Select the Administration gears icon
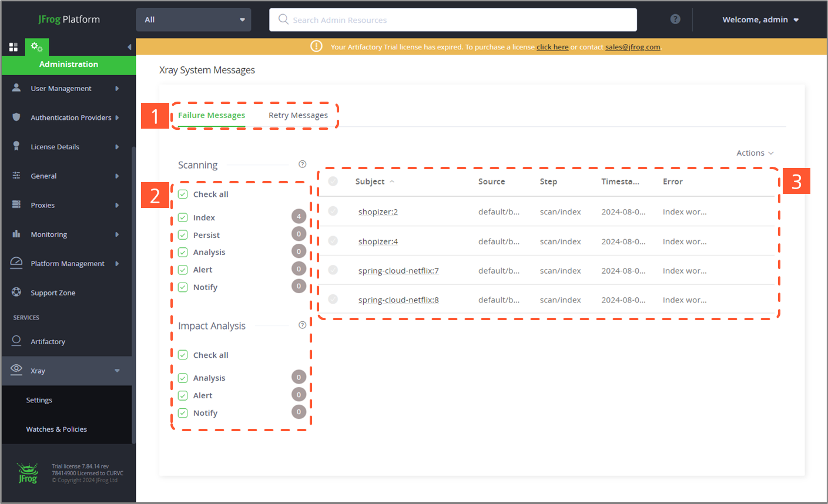The image size is (828, 504). (x=36, y=47)
